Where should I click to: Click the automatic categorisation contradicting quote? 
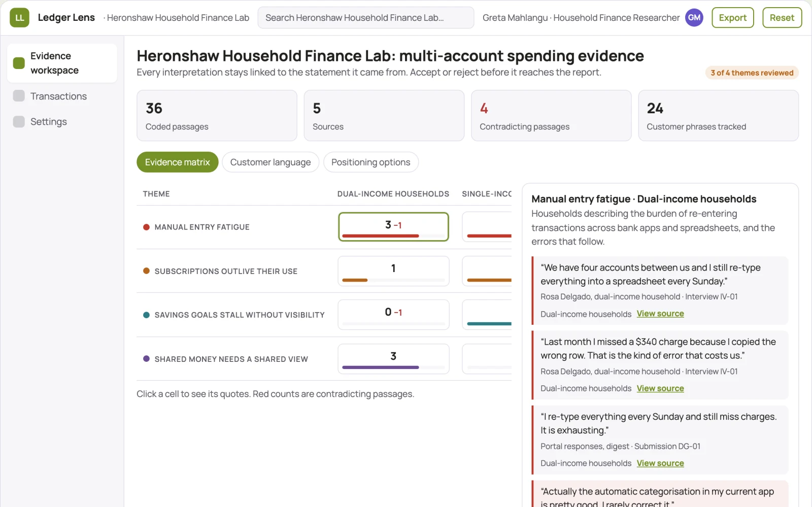tap(660, 494)
